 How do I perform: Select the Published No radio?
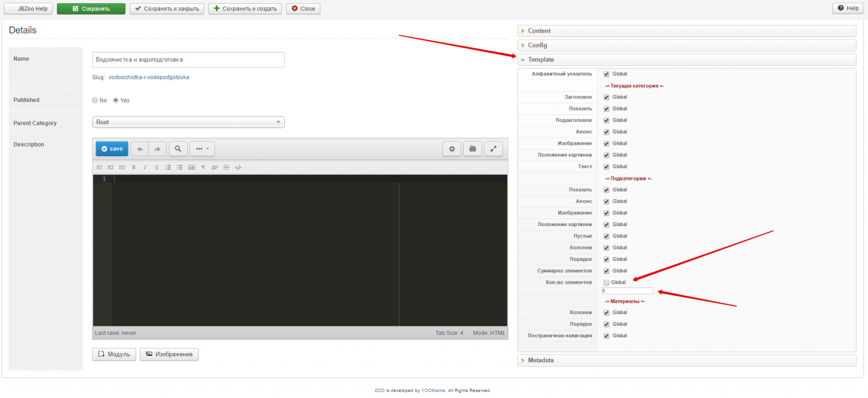[x=95, y=100]
